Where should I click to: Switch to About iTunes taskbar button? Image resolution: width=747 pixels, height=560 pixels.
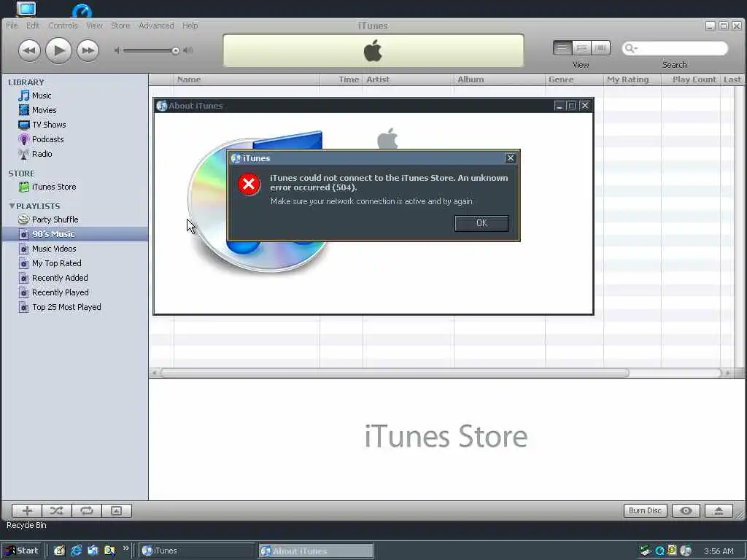click(316, 551)
